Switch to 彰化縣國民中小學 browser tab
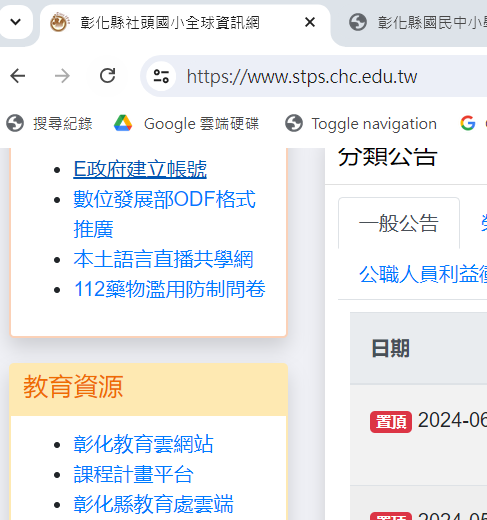The height and width of the screenshot is (520, 487). 417,22
